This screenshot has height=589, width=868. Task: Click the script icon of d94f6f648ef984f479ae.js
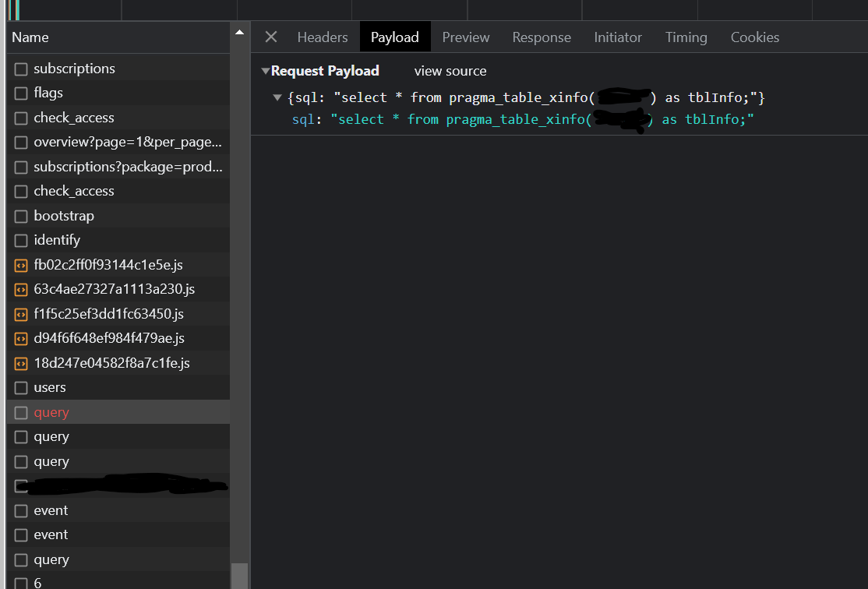click(21, 339)
